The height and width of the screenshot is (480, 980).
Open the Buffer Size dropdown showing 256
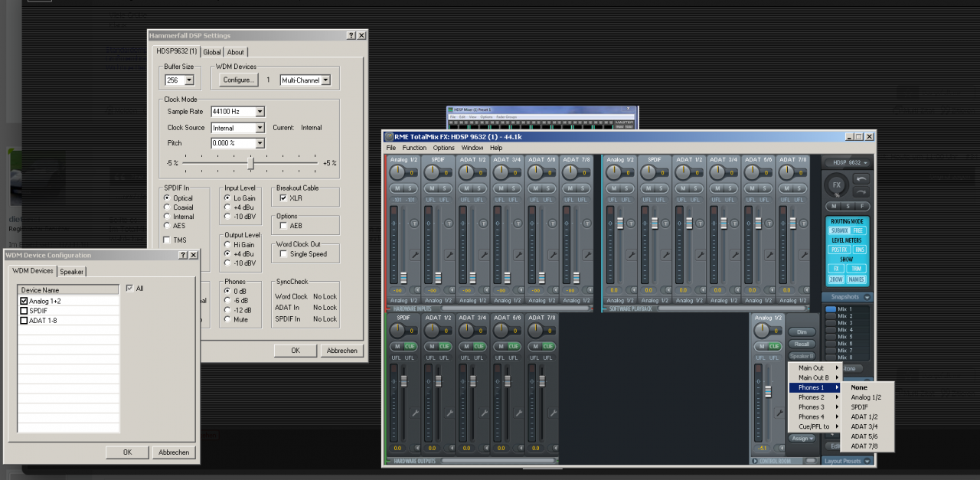tap(190, 80)
